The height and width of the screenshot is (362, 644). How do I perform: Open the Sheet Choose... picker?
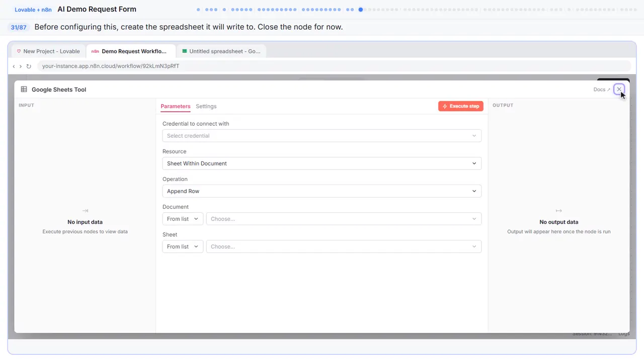[344, 246]
